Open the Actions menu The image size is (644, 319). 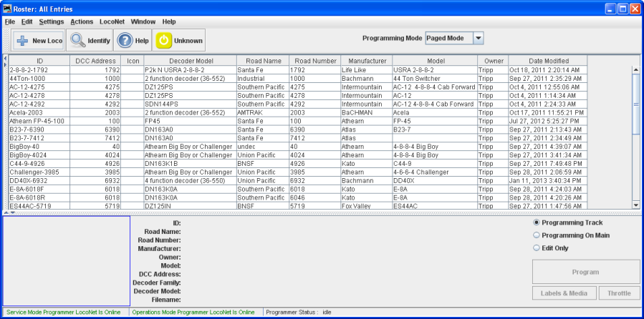tap(82, 22)
